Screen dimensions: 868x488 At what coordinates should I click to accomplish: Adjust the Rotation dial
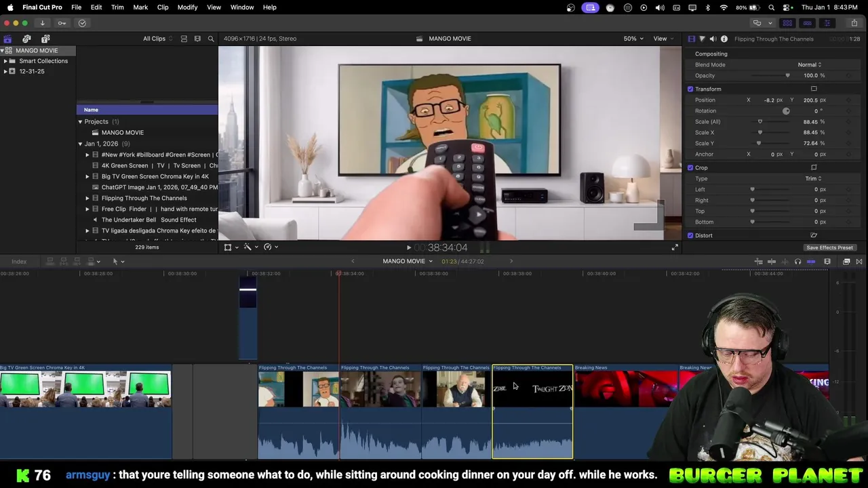click(786, 111)
